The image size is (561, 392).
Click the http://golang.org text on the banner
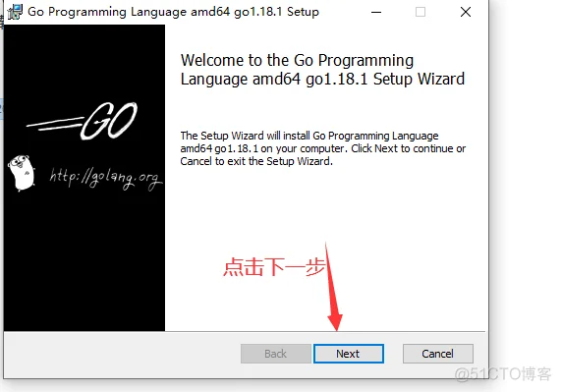106,178
